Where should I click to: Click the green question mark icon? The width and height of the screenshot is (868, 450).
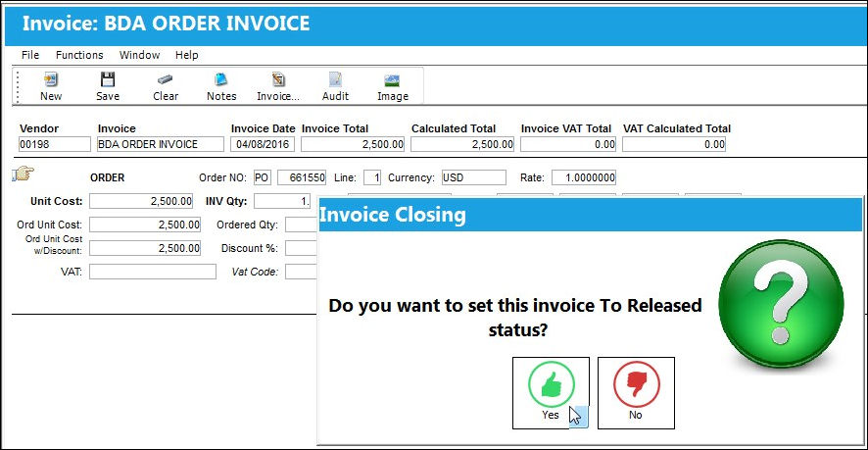(x=781, y=305)
